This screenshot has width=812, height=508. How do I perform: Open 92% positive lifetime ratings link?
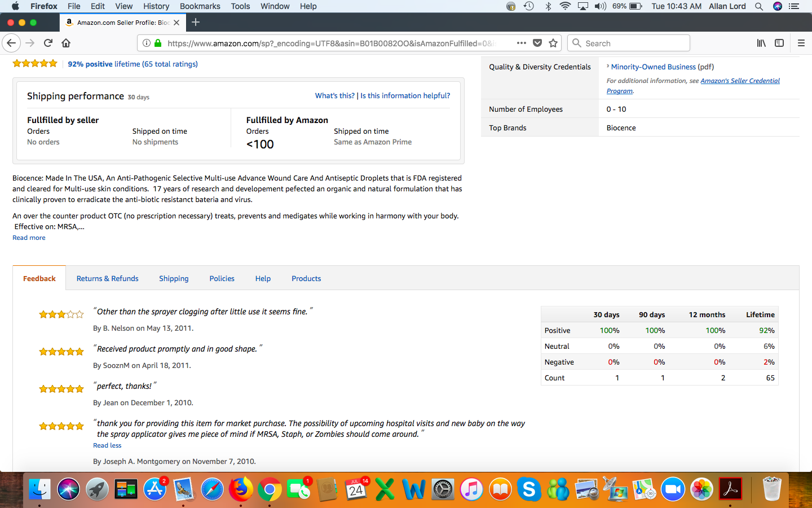[x=133, y=64]
